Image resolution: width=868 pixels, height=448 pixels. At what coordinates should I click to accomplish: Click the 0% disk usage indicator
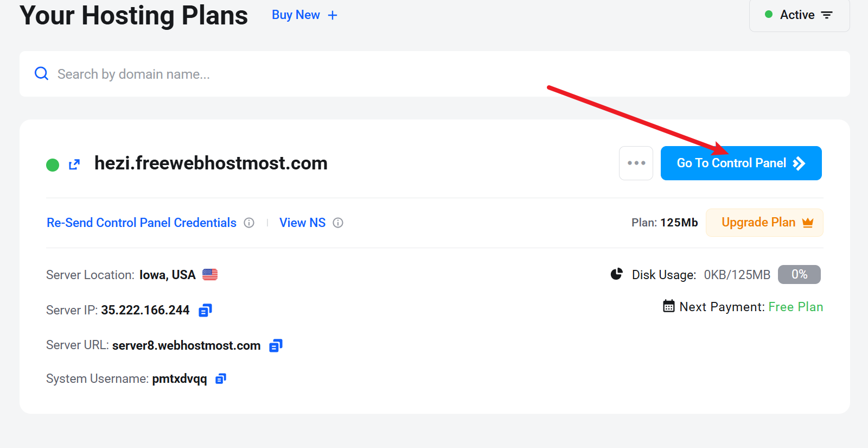click(799, 274)
